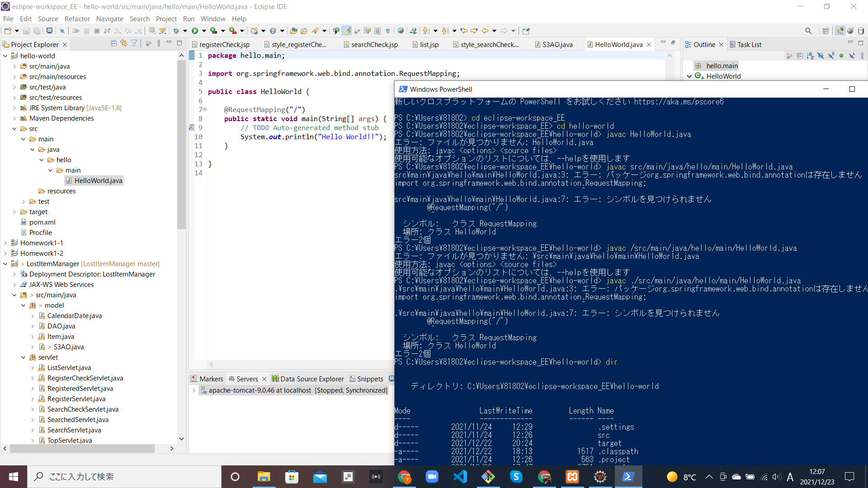Toggle Hide Static Members in Outline

[x=831, y=56]
